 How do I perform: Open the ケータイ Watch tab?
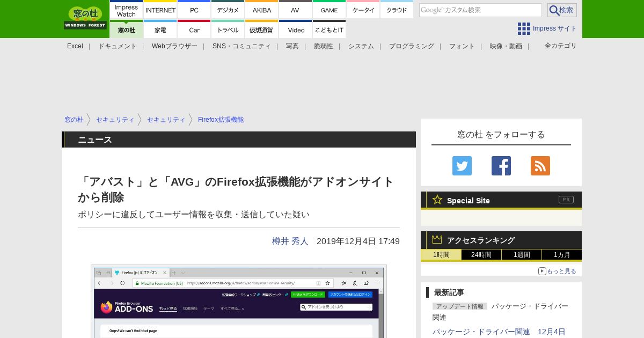[x=363, y=10]
